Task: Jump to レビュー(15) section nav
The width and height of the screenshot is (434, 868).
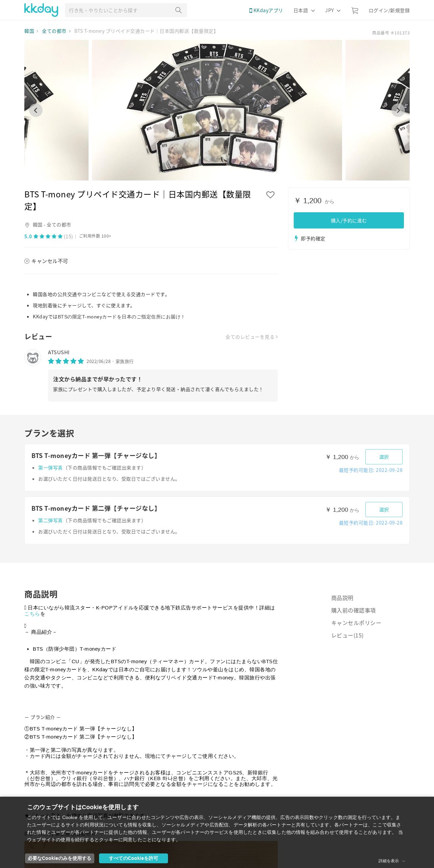Action: coord(347,635)
